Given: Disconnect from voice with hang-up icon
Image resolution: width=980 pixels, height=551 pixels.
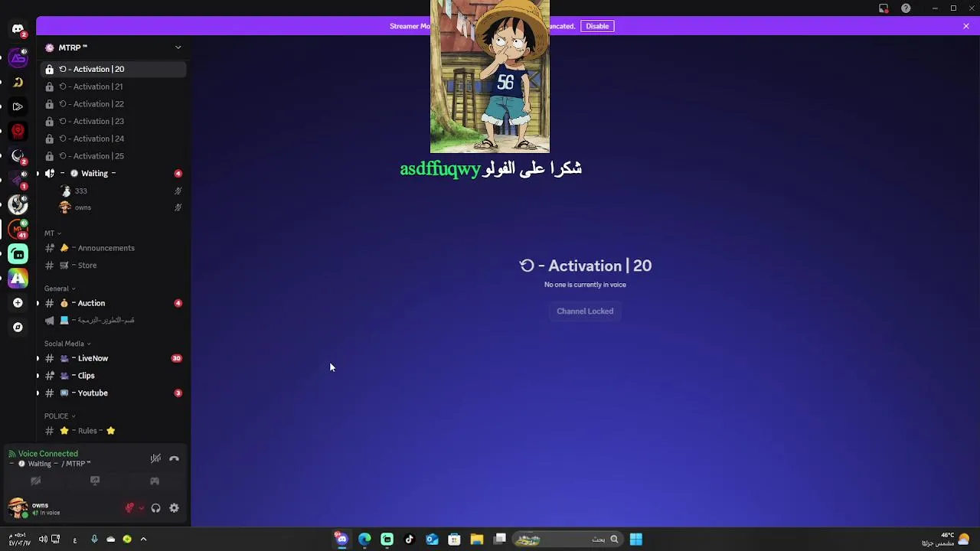Looking at the screenshot, I should pyautogui.click(x=174, y=458).
